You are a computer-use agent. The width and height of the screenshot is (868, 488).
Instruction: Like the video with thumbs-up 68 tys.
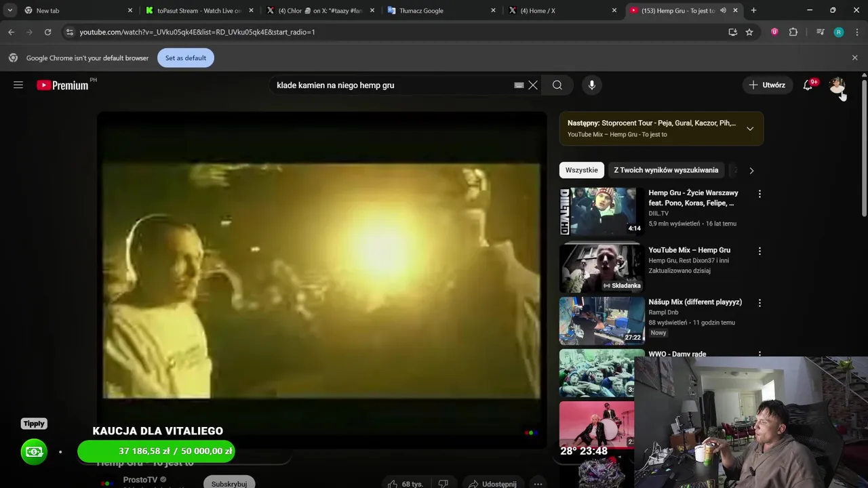click(x=405, y=483)
